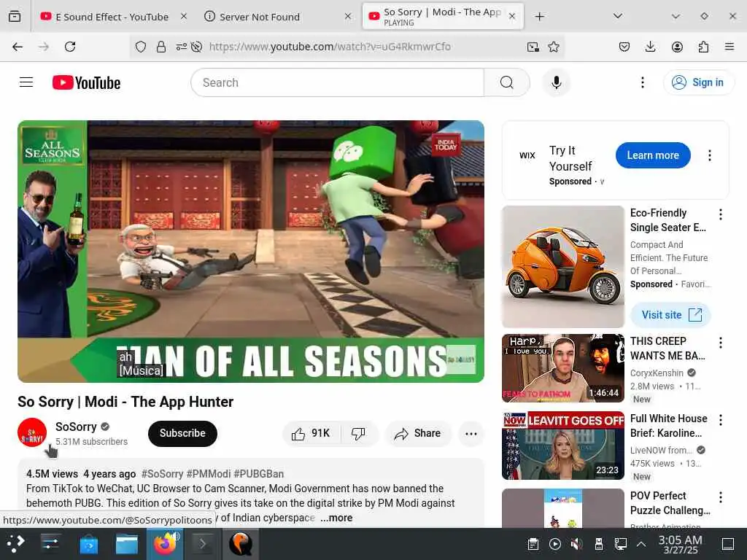The height and width of the screenshot is (560, 747).
Task: Dislike the video with thumbs down
Action: (358, 433)
